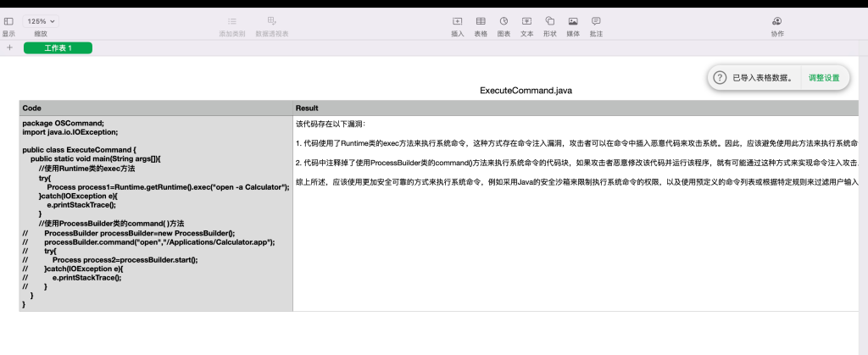Select the ExecuteCommand.java table title
Image resolution: width=868 pixels, height=355 pixels.
(526, 91)
